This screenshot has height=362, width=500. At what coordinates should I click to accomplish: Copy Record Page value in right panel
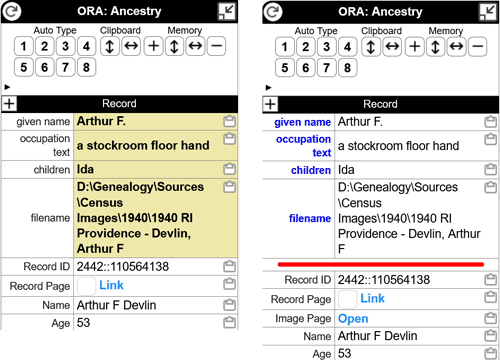[x=490, y=297]
